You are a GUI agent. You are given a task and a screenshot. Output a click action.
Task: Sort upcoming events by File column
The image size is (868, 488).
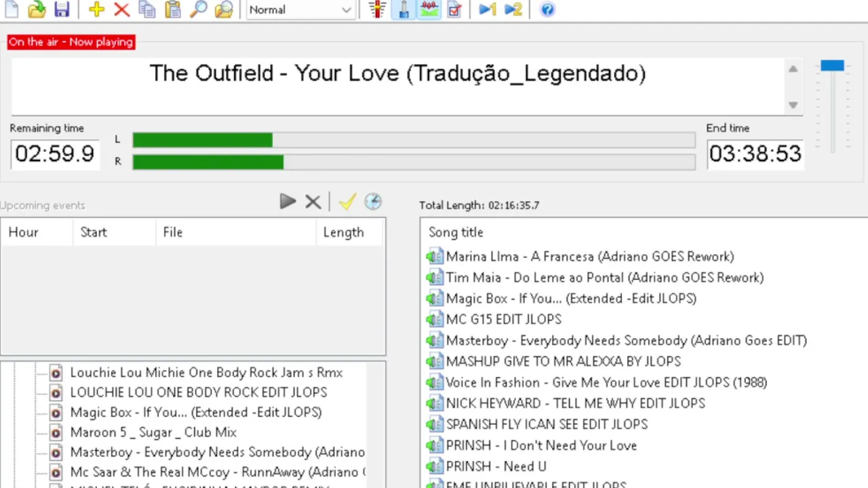coord(236,232)
